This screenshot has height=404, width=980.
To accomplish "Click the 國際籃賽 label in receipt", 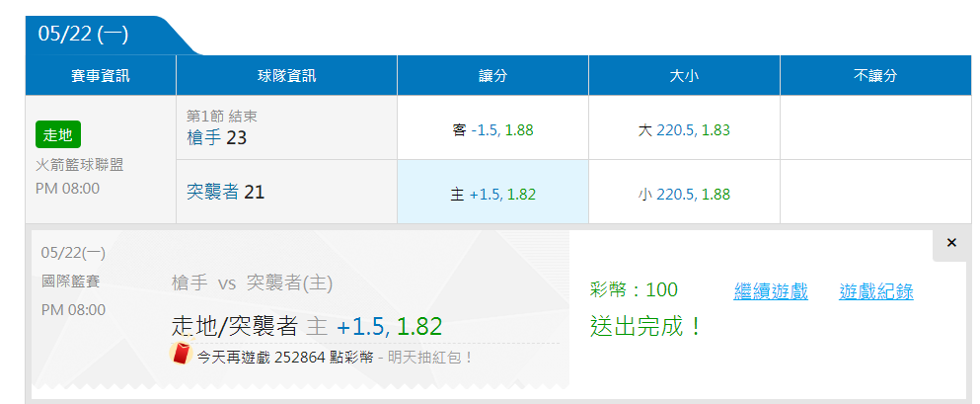I will click(x=71, y=282).
